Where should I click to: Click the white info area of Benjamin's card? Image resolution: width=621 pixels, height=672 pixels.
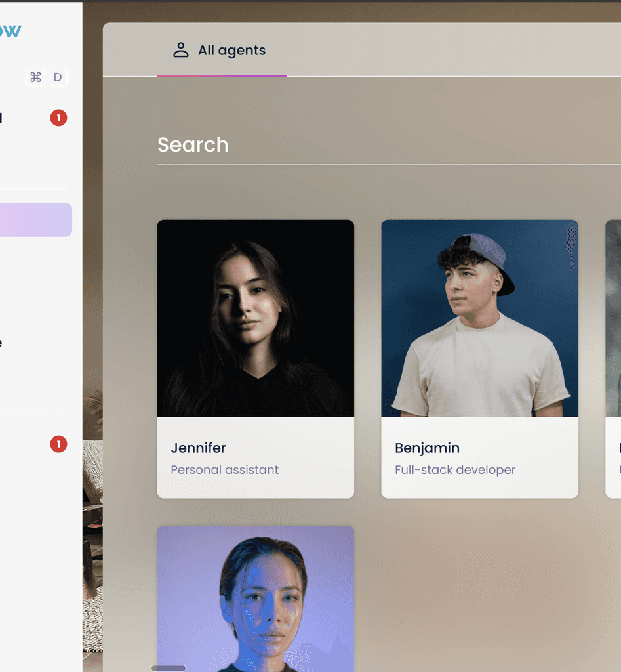click(479, 457)
